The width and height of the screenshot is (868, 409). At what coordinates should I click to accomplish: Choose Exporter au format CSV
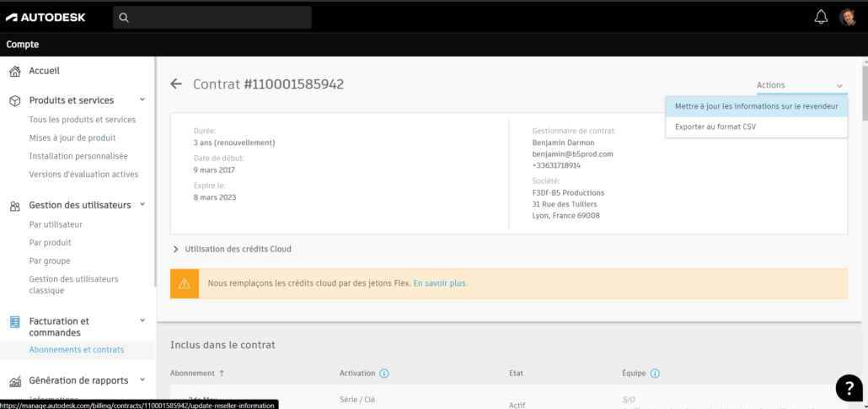pos(756,126)
